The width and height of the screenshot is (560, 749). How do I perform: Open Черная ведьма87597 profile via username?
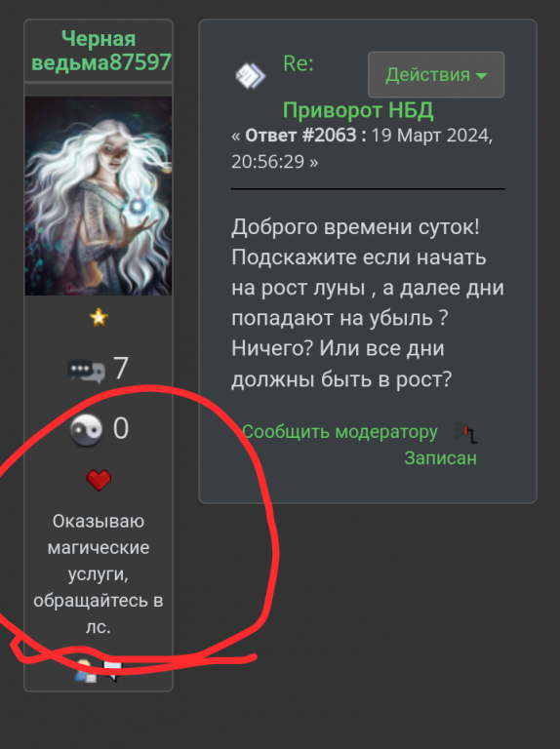click(100, 50)
